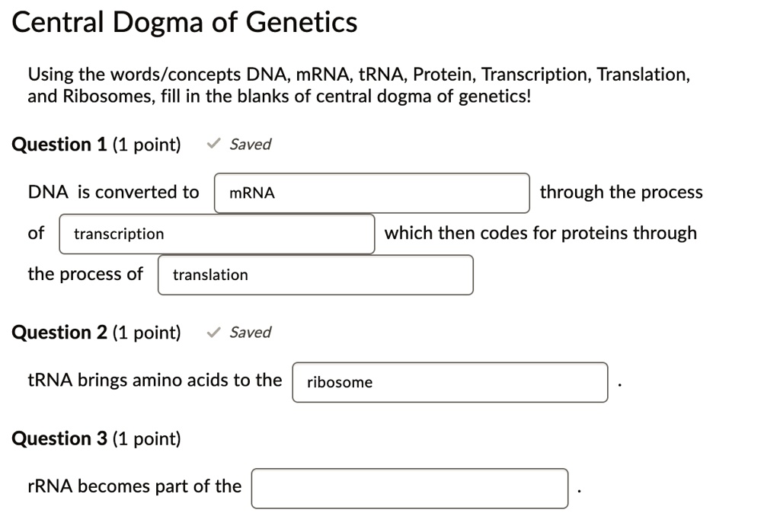
Task: Click the empty answer box in Question 3
Action: coord(409,488)
